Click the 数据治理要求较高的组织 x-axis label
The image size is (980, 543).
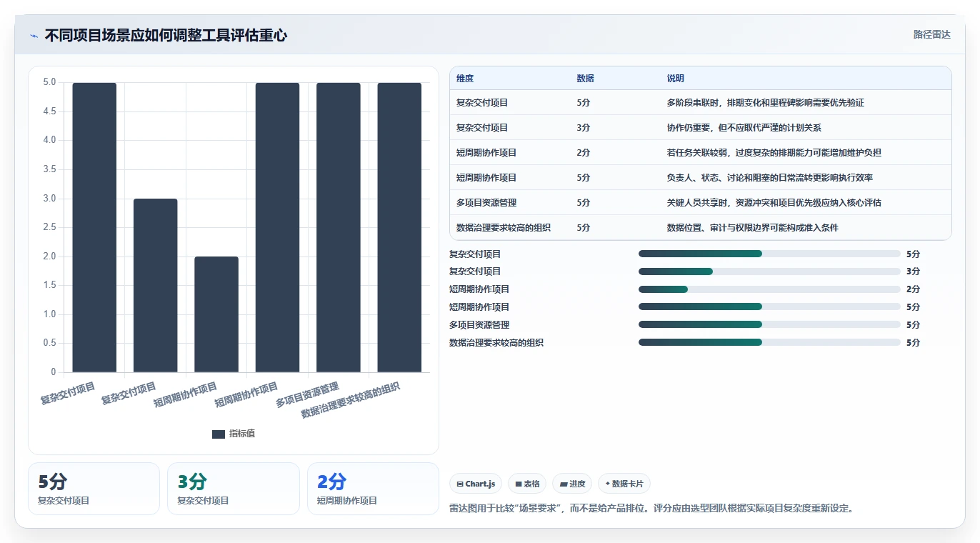350,400
